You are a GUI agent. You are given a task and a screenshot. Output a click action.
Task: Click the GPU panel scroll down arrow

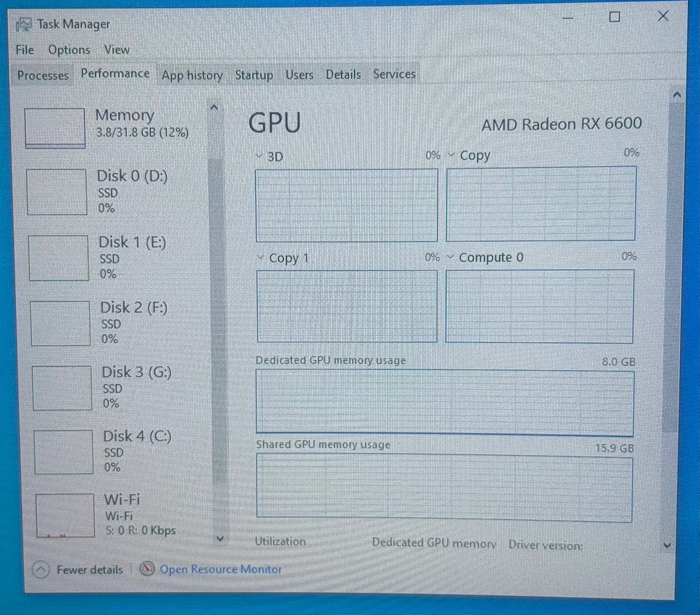pos(667,545)
